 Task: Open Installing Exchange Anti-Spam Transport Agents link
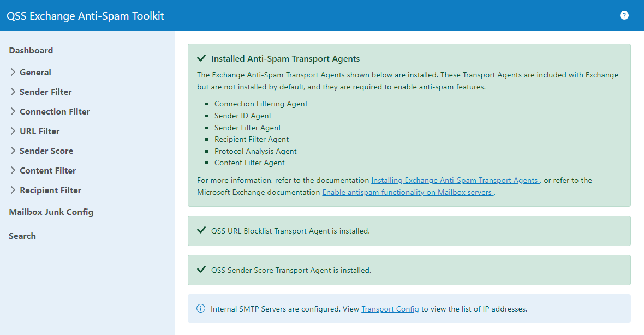point(456,180)
